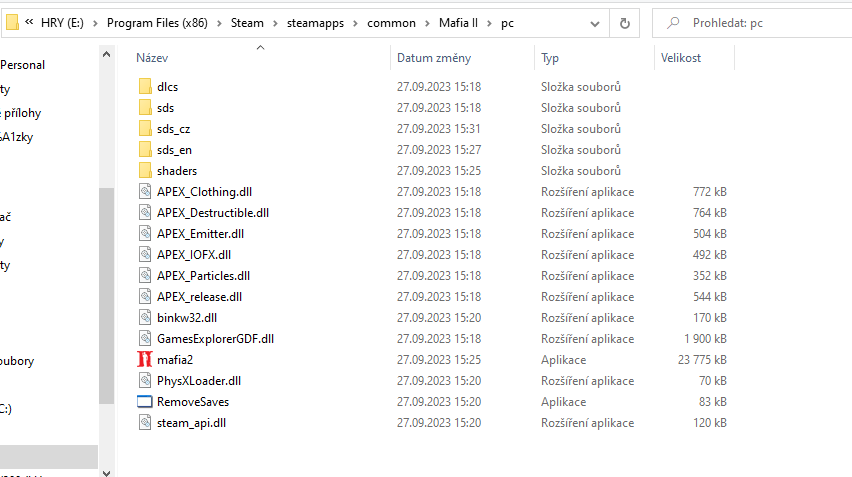Select the Personal item in navigation pane

pyautogui.click(x=22, y=65)
